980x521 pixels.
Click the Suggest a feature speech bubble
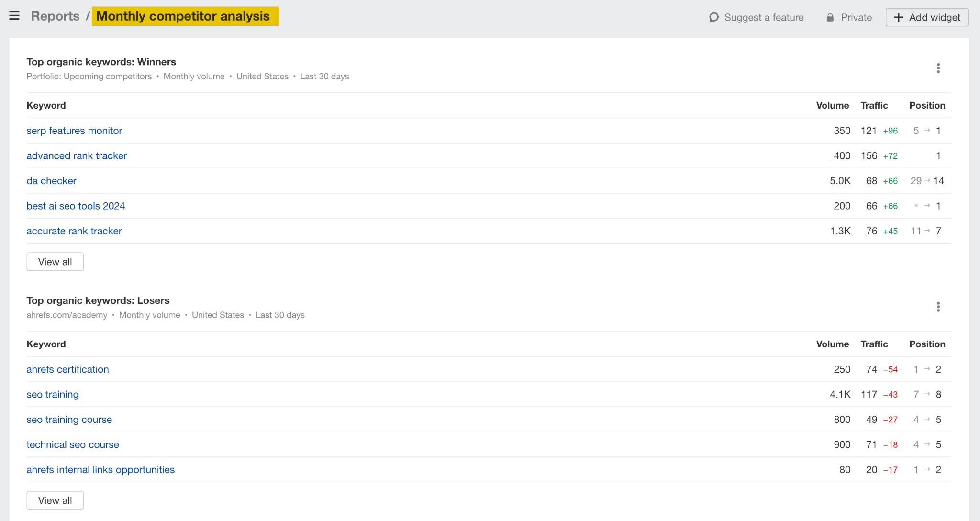pos(713,18)
